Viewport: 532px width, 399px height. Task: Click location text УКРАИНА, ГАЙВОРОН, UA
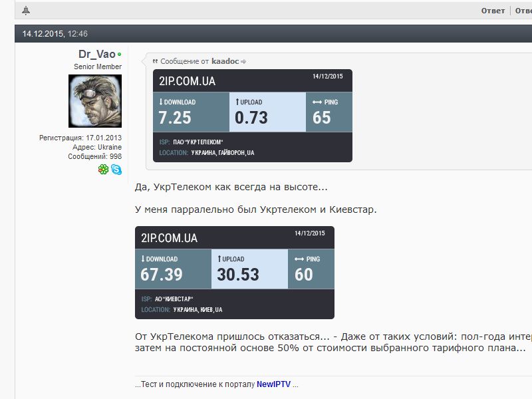(223, 153)
